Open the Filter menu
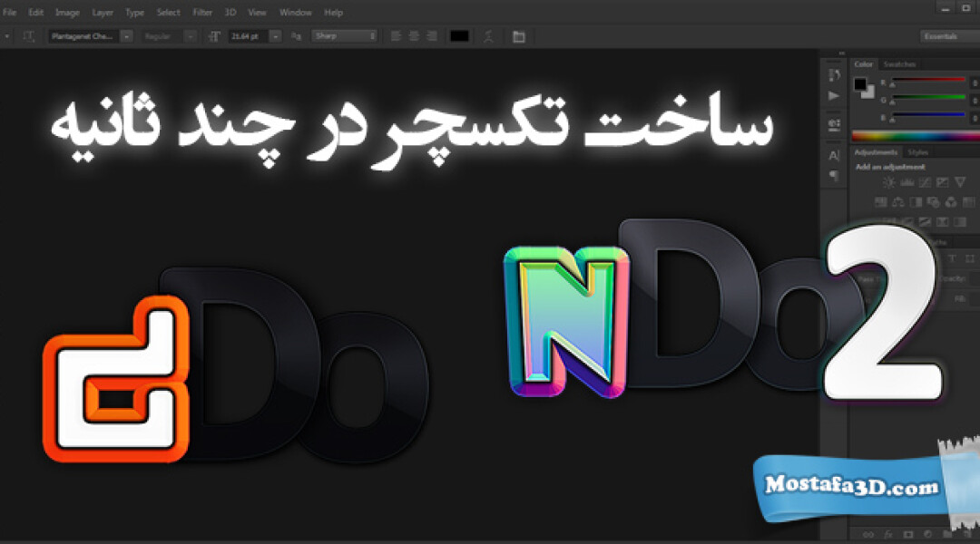The height and width of the screenshot is (544, 980). [201, 12]
